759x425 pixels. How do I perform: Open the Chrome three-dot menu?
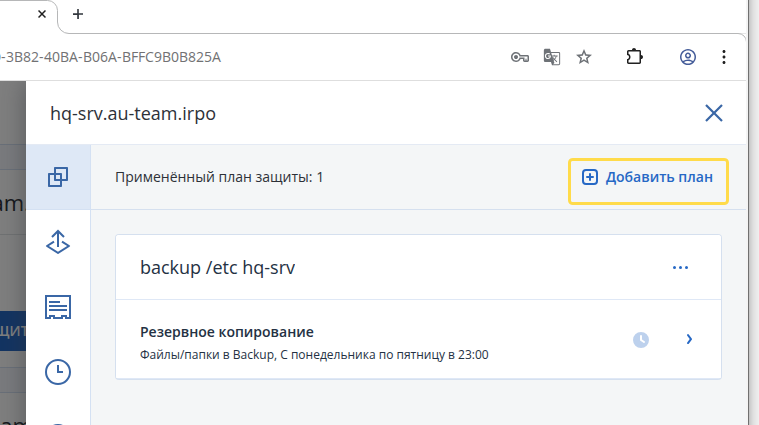click(724, 57)
